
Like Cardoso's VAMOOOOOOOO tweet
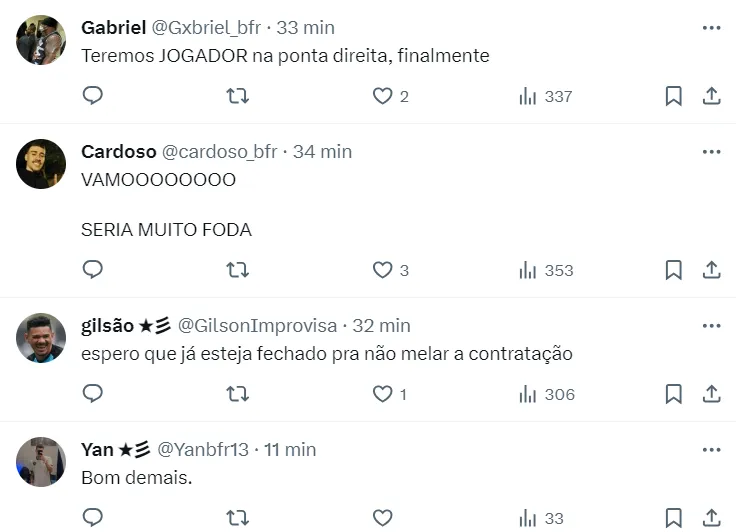pos(382,270)
